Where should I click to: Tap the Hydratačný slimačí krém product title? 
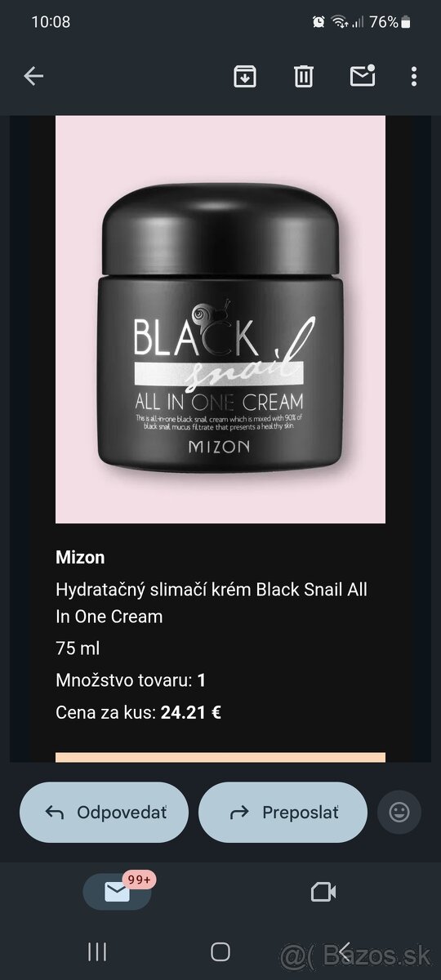click(x=212, y=603)
